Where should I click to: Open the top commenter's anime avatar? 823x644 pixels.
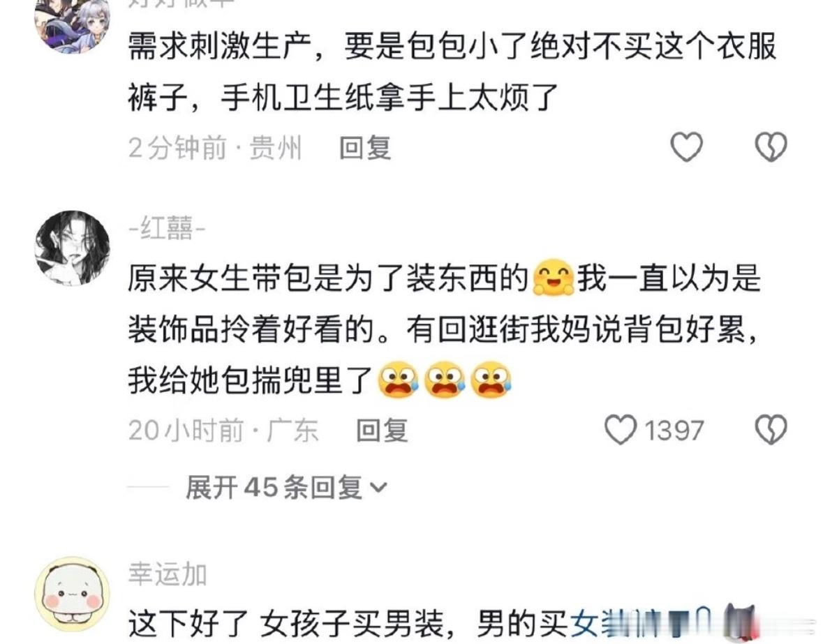(x=72, y=24)
